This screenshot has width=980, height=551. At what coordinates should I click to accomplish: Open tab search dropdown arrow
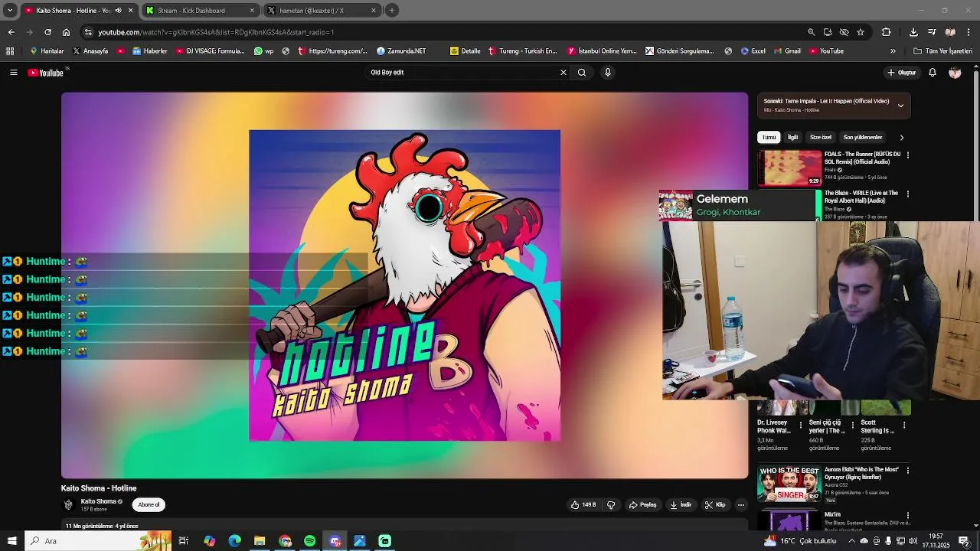[10, 11]
